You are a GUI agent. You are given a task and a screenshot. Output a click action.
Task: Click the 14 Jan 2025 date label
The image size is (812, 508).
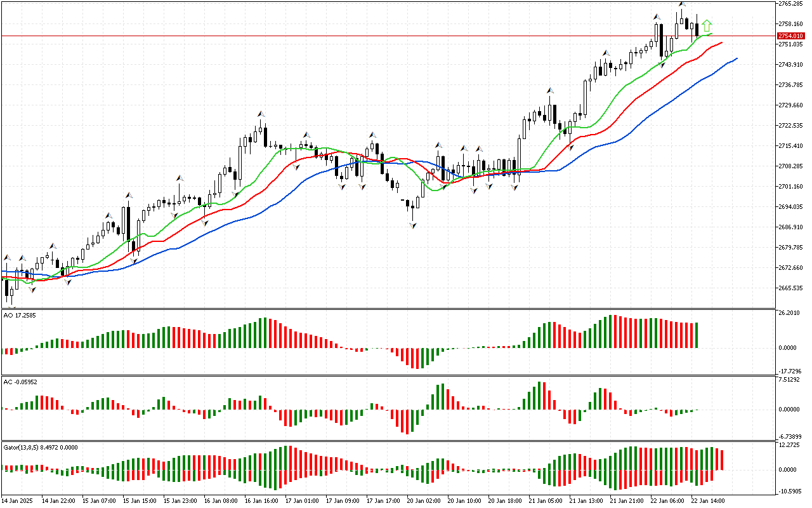(18, 501)
